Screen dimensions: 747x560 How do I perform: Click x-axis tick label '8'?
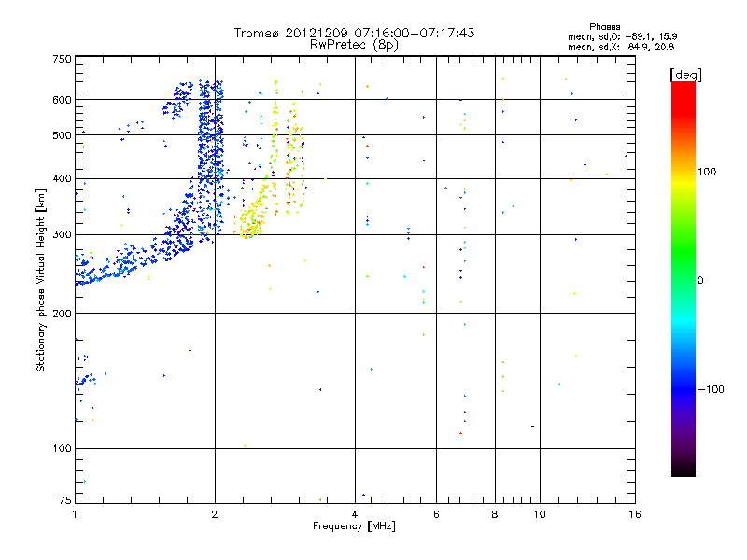pyautogui.click(x=495, y=514)
